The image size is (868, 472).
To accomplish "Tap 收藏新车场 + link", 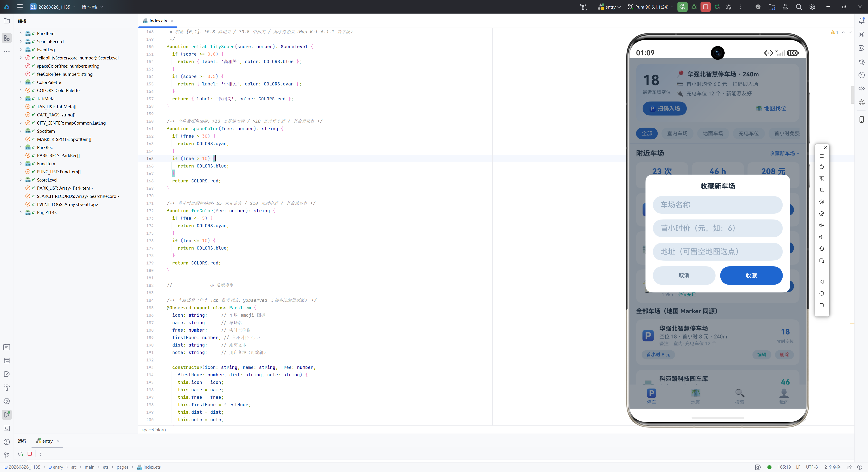I will tap(784, 153).
